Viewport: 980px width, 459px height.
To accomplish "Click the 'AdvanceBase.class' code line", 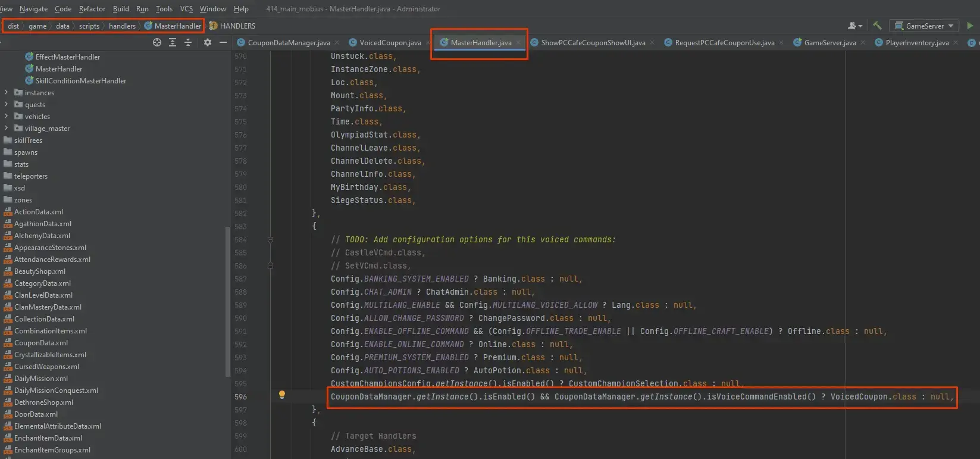I will click(371, 449).
